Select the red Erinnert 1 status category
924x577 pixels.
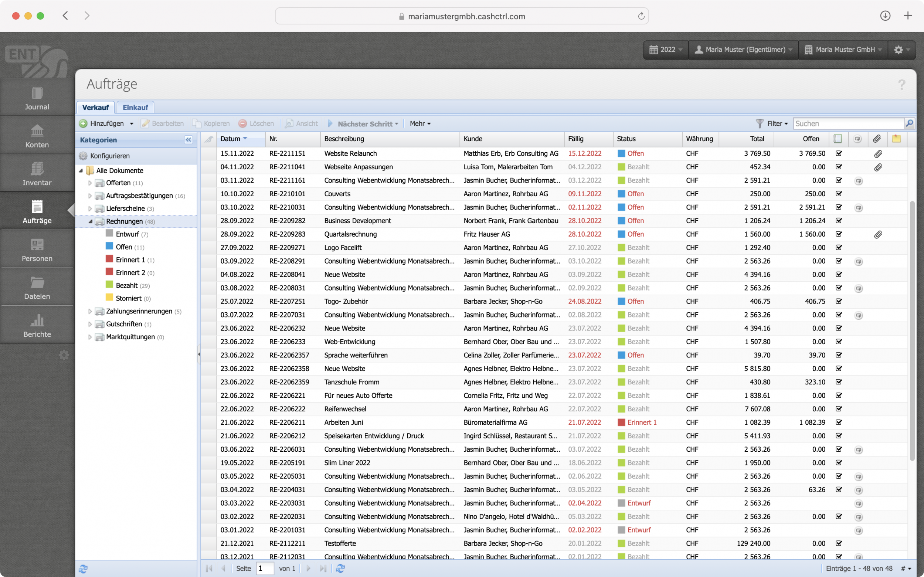click(x=130, y=260)
